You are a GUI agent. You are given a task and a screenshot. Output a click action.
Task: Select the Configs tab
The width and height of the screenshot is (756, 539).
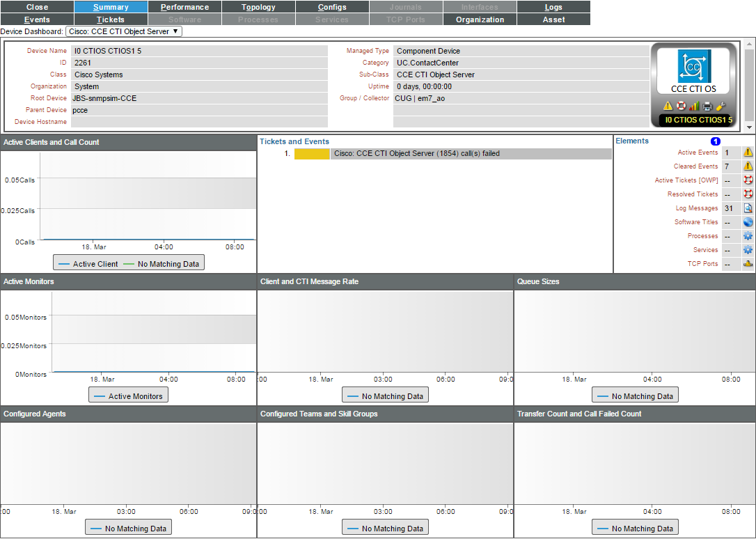pos(332,7)
